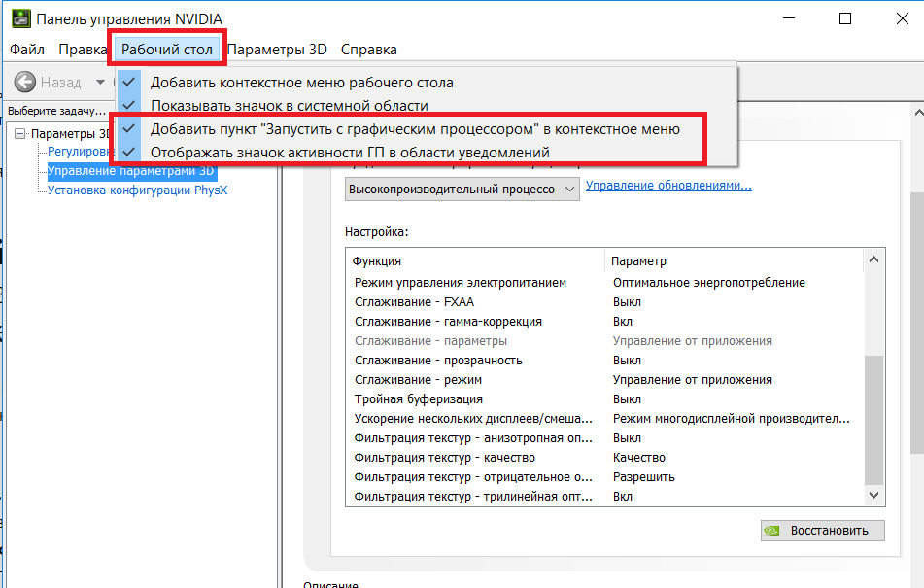The image size is (924, 588).
Task: Select 'Управление параметрами 3D' tree item
Action: (x=131, y=171)
